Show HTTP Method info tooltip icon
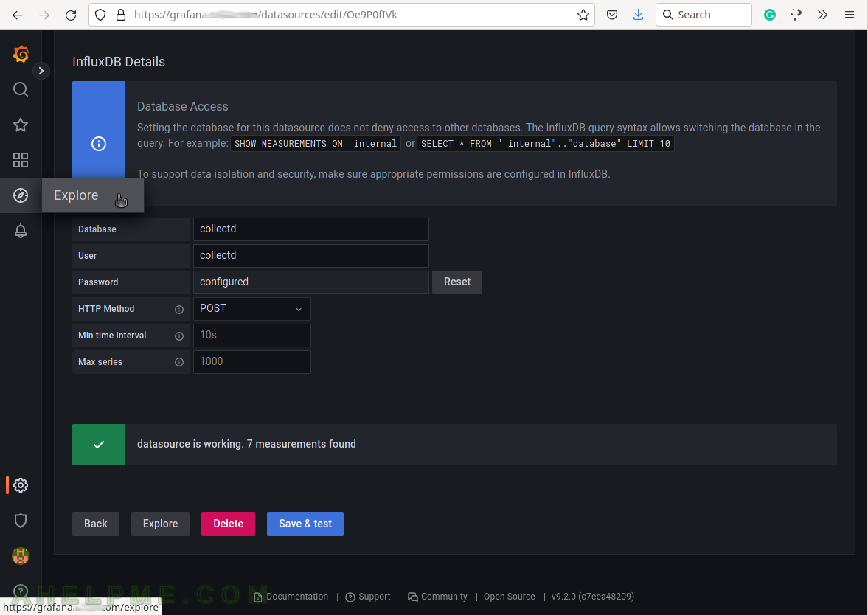The image size is (868, 615). 179,310
